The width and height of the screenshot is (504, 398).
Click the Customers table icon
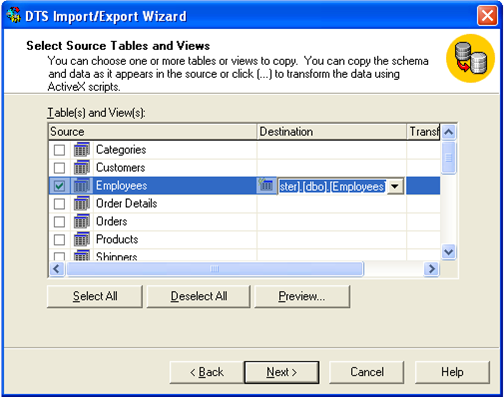tap(82, 167)
